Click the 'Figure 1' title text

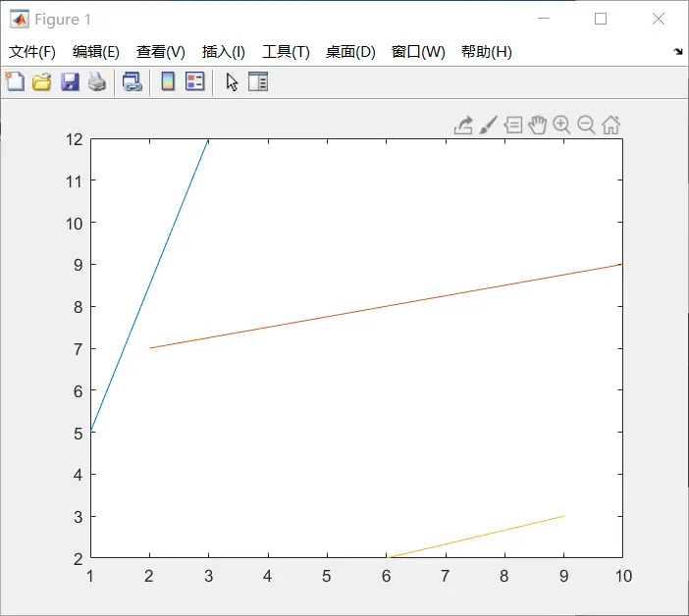pyautogui.click(x=63, y=20)
